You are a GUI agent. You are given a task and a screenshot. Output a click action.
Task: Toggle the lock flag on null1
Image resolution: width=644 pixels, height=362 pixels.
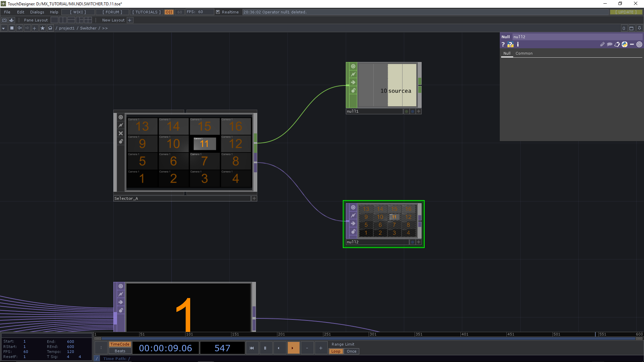pos(353,90)
